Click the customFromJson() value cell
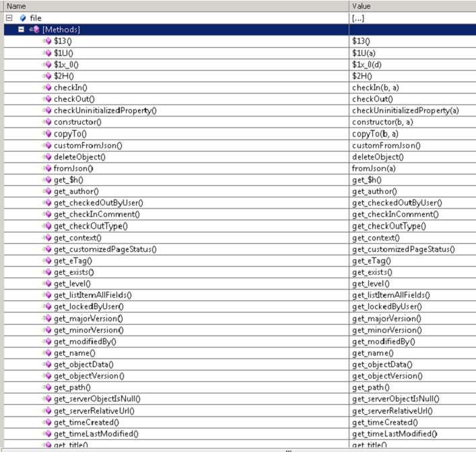476x452 pixels. coord(413,146)
